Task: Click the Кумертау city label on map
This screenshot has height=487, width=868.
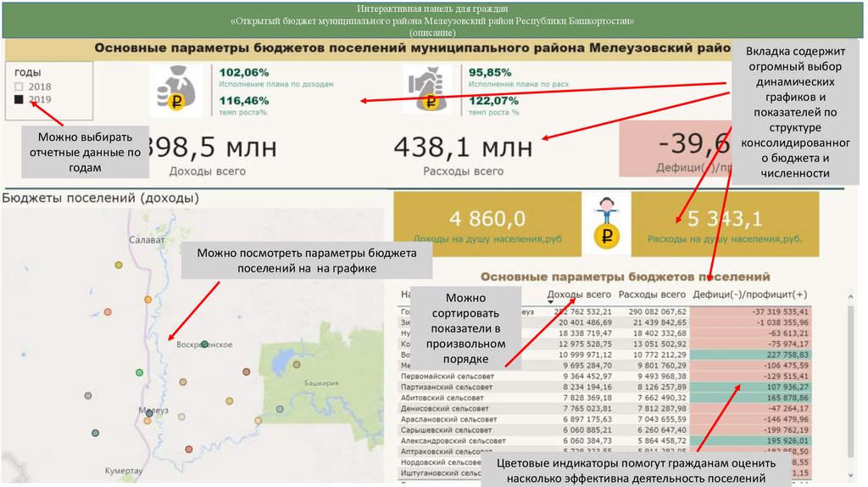Action: (124, 470)
